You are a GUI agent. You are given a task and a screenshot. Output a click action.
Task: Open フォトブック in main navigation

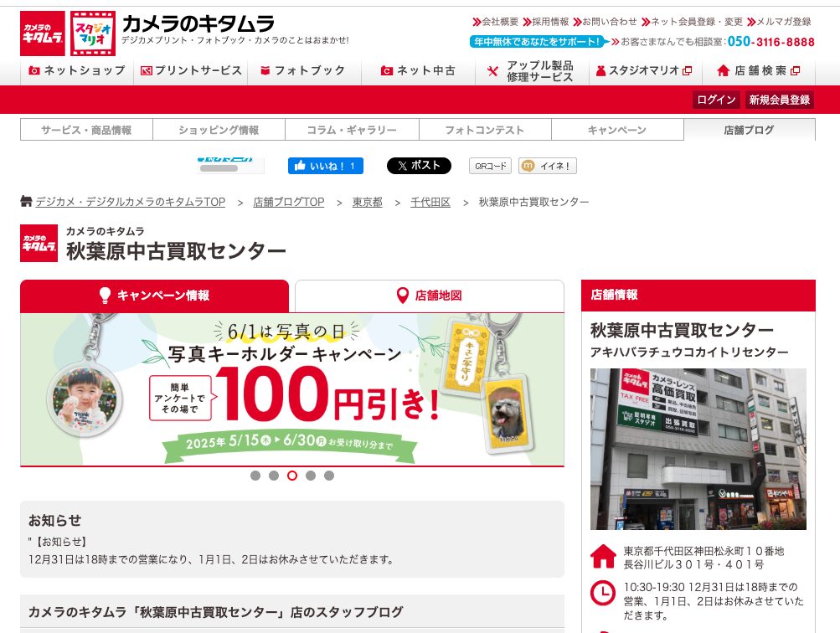(x=304, y=70)
